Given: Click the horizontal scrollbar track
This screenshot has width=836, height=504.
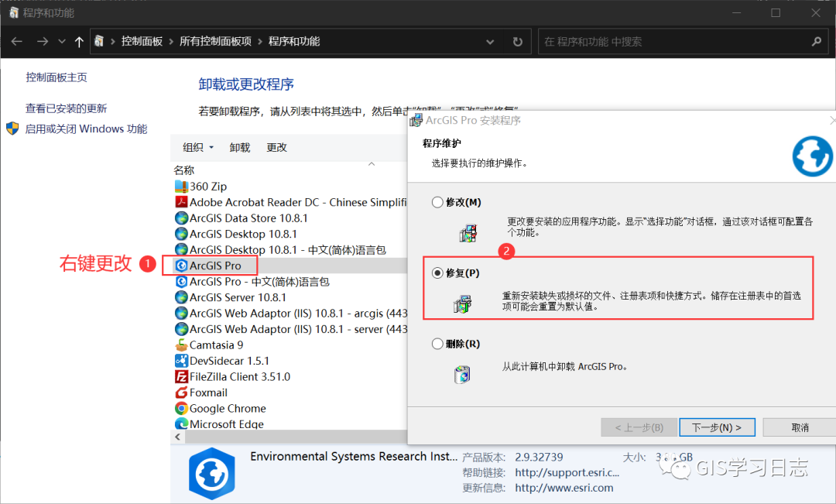Looking at the screenshot, I should [296, 437].
